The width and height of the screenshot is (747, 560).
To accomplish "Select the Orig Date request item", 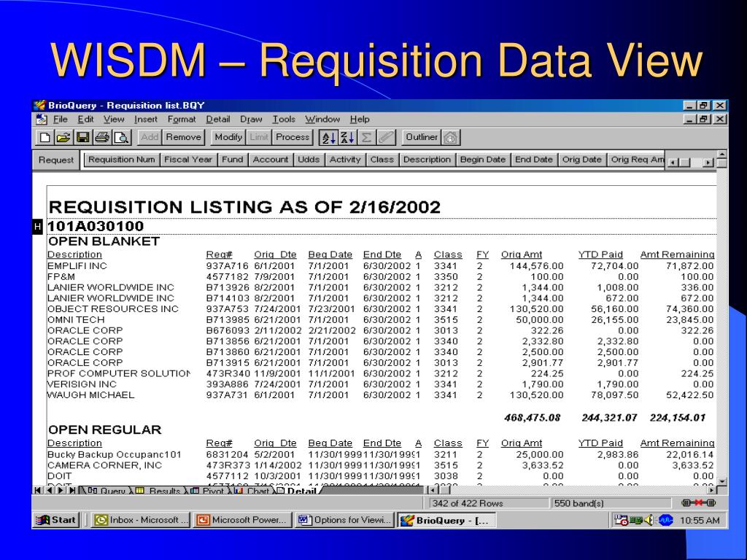I will (581, 160).
